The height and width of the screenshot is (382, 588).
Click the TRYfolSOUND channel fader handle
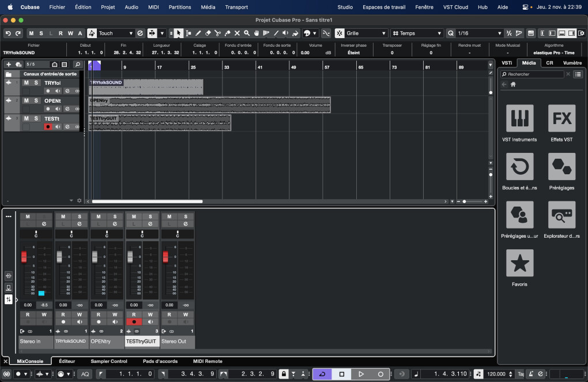(59, 257)
